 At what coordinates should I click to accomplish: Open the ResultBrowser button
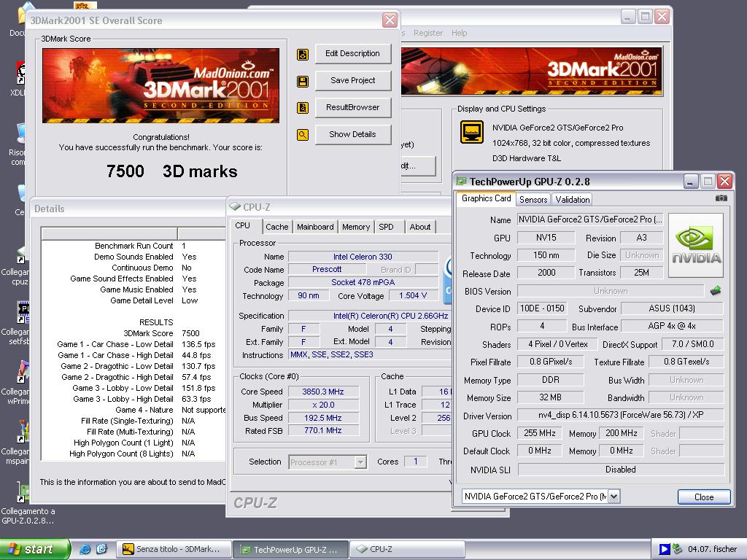[352, 108]
